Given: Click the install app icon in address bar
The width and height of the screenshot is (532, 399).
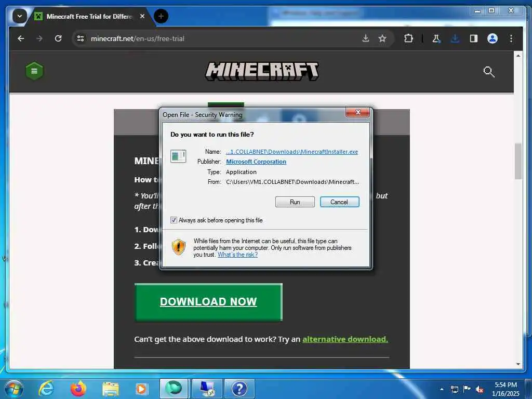Looking at the screenshot, I should [365, 38].
